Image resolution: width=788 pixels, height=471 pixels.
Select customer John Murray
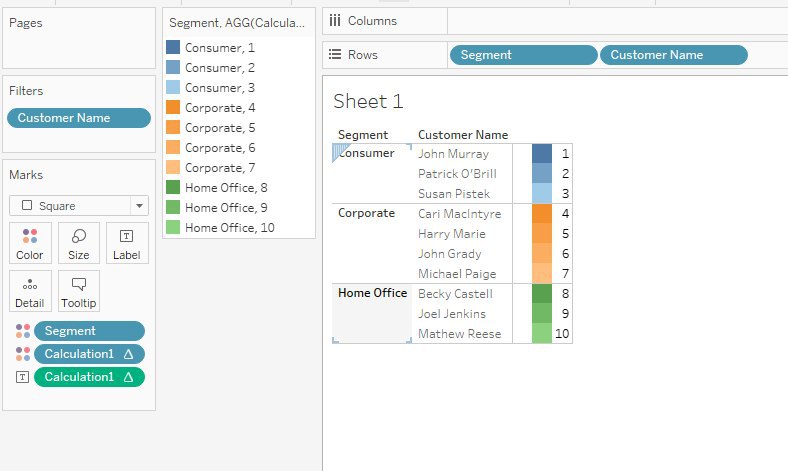pyautogui.click(x=453, y=154)
